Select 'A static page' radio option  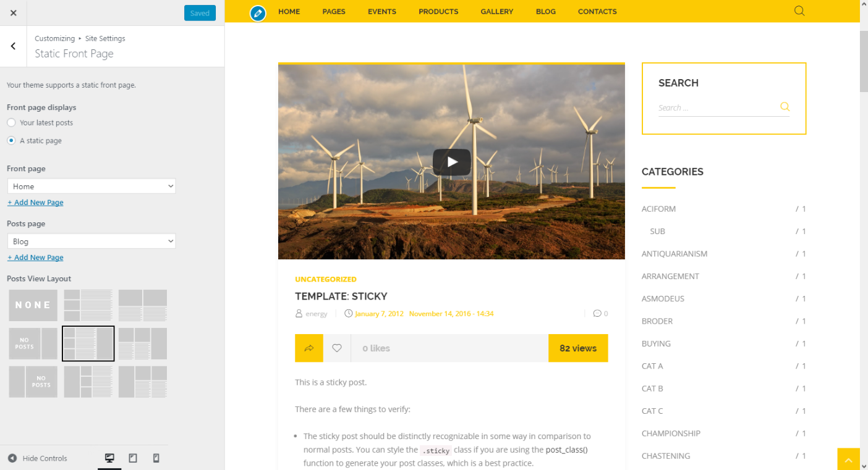(11, 141)
